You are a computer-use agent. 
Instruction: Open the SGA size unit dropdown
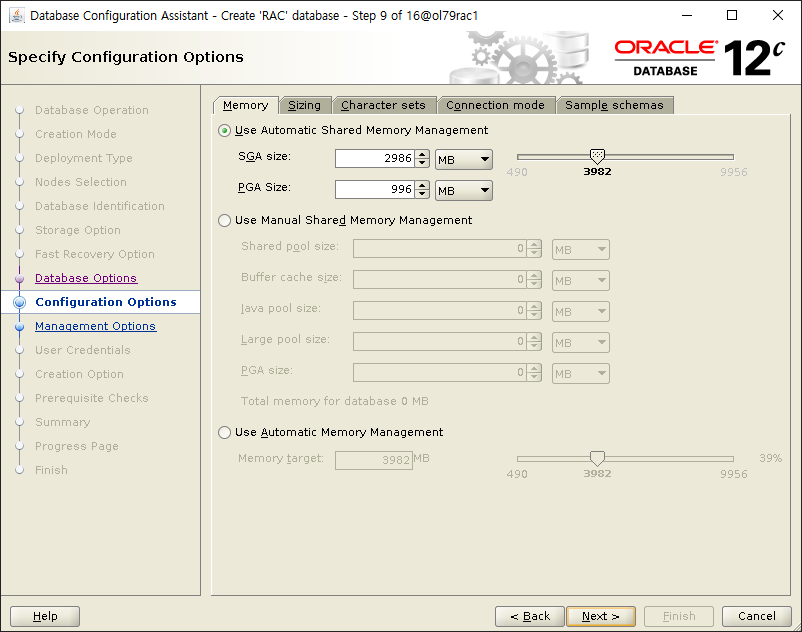tap(464, 160)
